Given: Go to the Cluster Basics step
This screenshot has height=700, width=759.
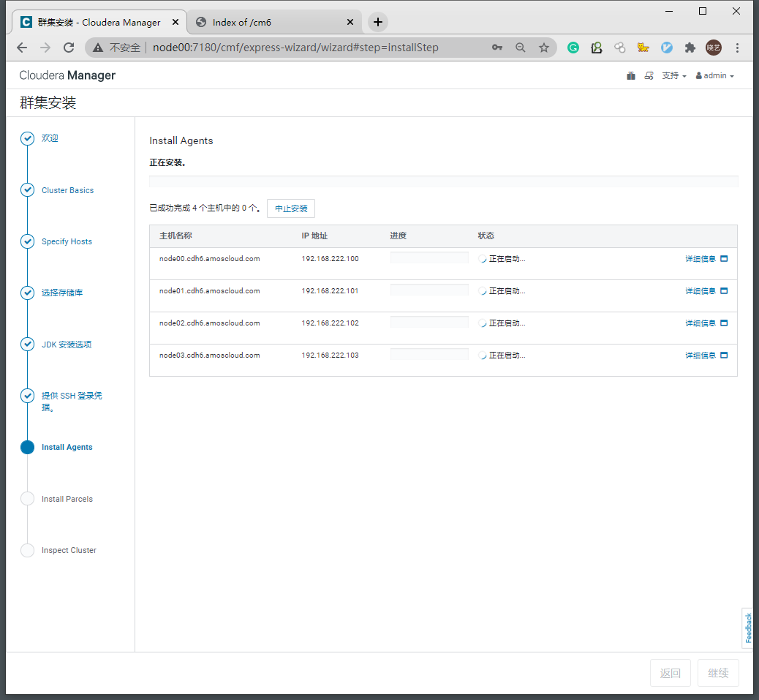Looking at the screenshot, I should (68, 190).
